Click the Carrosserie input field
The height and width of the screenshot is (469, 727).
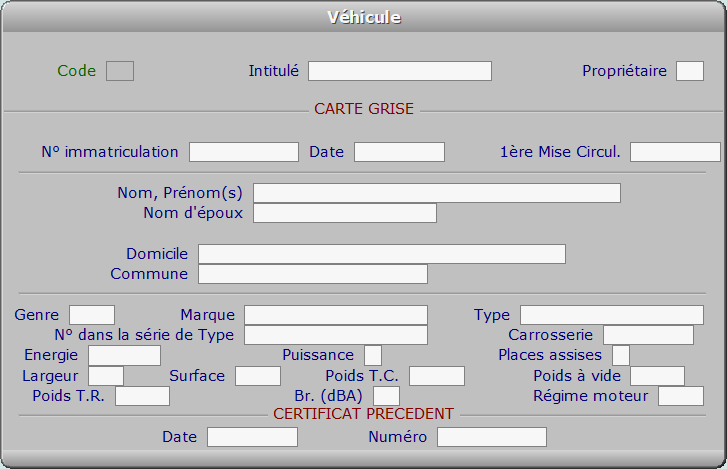tap(649, 335)
